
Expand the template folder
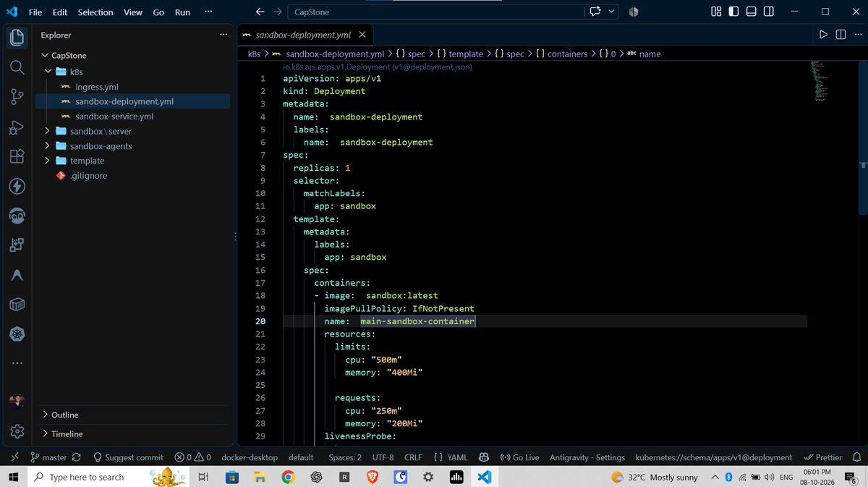click(x=46, y=161)
